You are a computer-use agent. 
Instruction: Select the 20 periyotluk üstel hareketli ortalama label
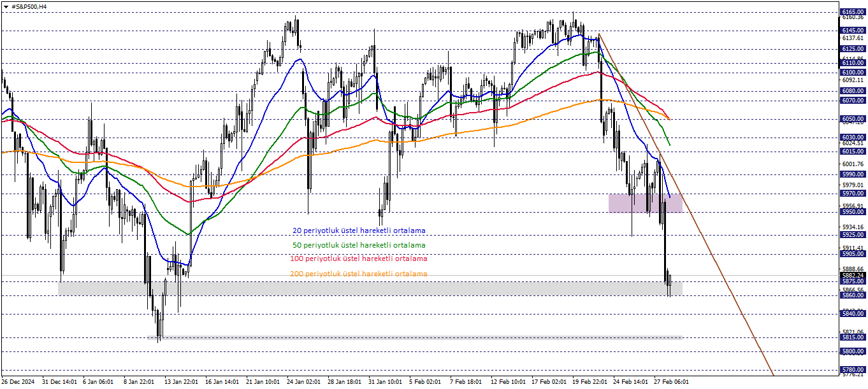(359, 230)
